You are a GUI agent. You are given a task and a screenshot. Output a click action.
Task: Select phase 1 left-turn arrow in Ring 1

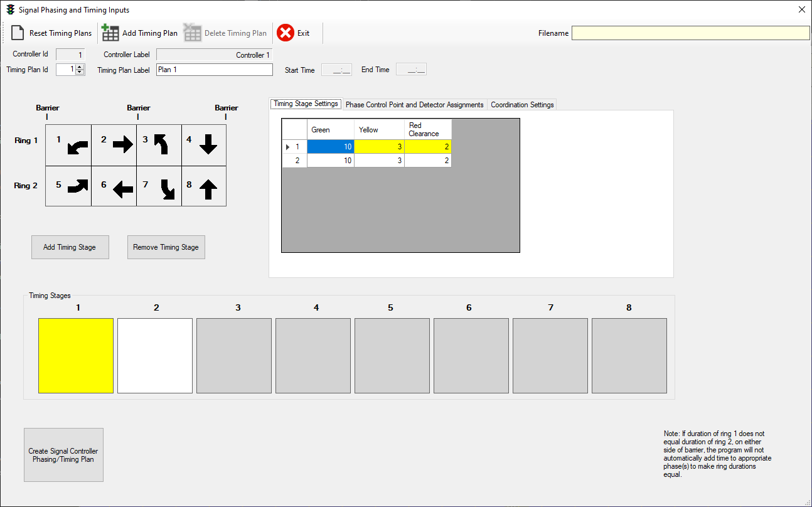coord(78,147)
